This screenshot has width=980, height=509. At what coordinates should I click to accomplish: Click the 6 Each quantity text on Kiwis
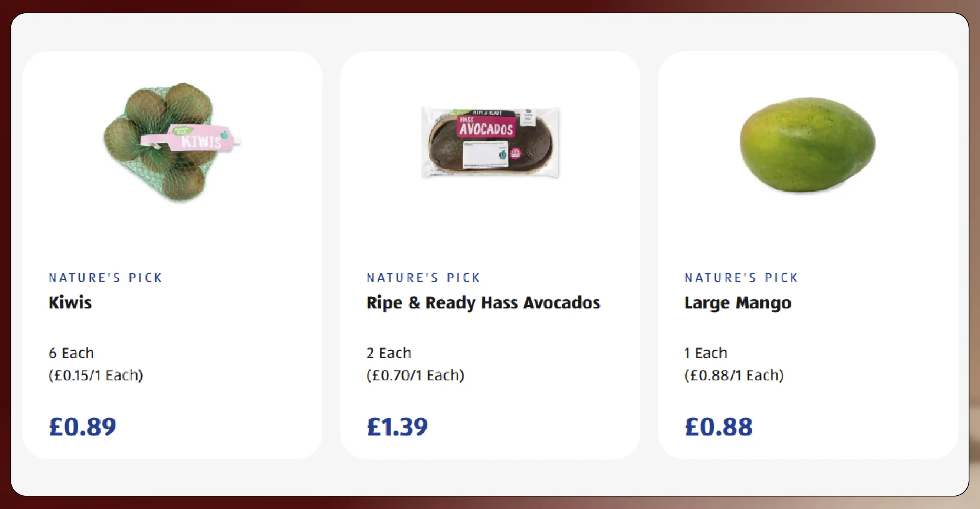[x=70, y=353]
